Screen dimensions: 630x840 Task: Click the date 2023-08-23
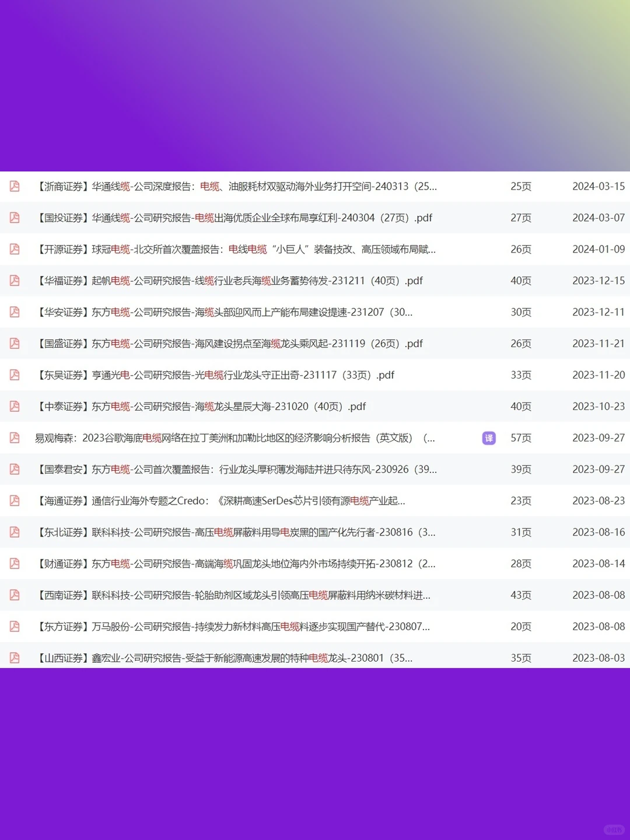point(598,502)
